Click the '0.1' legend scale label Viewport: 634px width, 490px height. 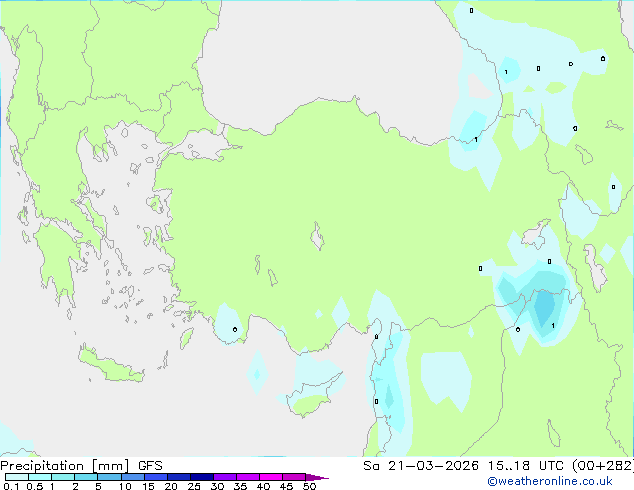[11, 486]
